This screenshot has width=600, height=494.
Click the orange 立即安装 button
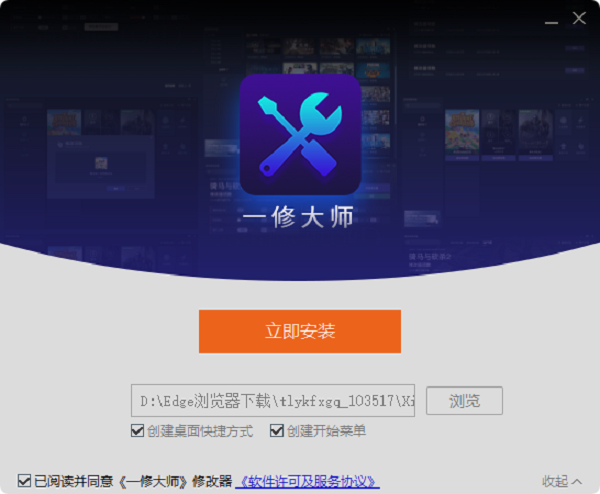300,331
